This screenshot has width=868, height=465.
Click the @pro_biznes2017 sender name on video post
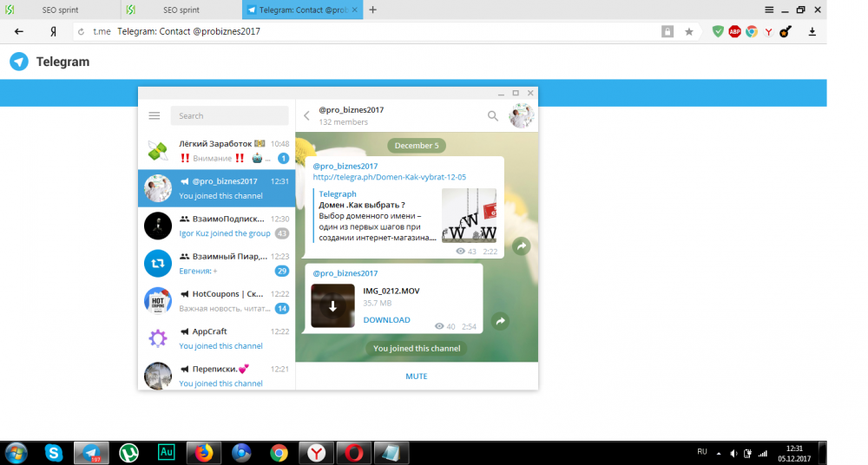pos(345,273)
